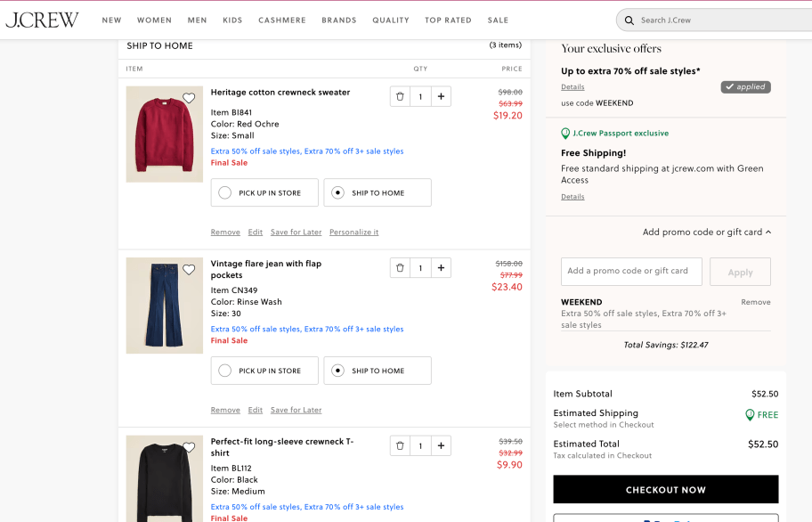Open the black T-shirt product thumbnail
Screen dimensions: 812x522
coord(165,478)
